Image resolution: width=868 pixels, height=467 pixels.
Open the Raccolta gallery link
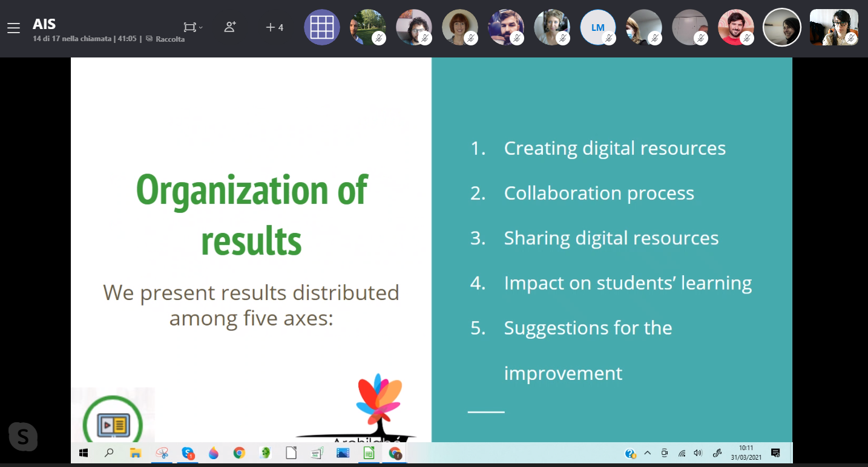165,39
